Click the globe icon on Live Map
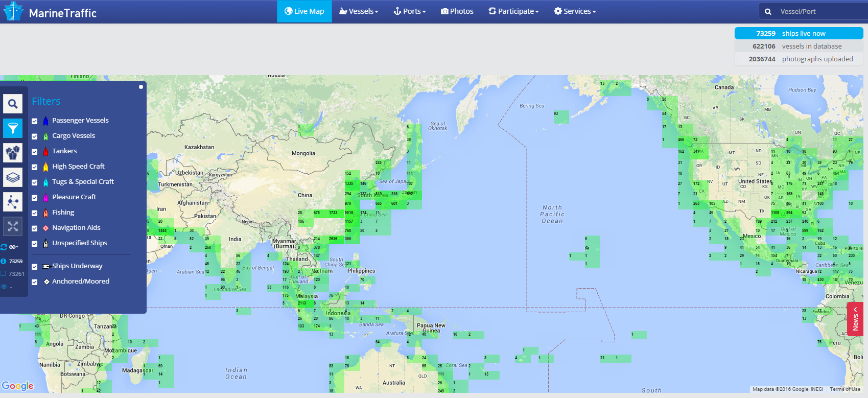Viewport: 868px width, 398px height. tap(289, 11)
